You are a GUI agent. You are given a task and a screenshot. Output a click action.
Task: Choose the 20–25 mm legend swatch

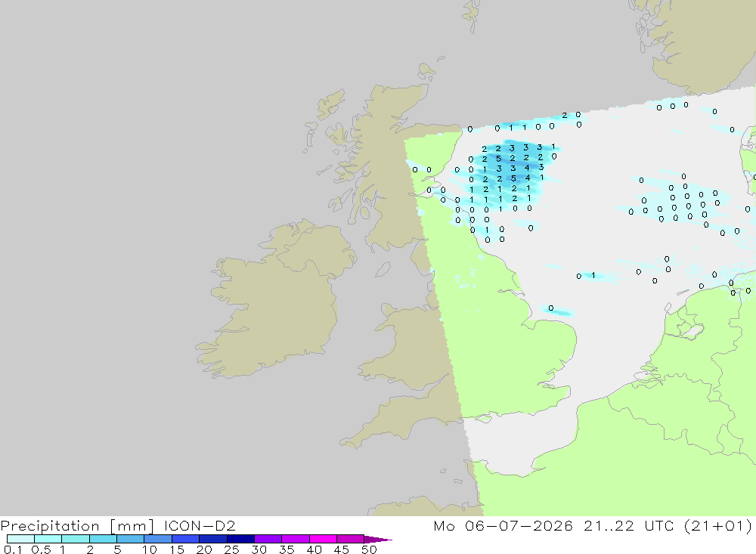click(x=213, y=539)
